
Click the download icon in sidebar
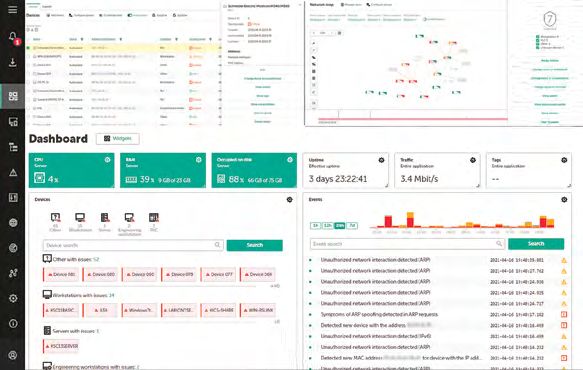[13, 62]
